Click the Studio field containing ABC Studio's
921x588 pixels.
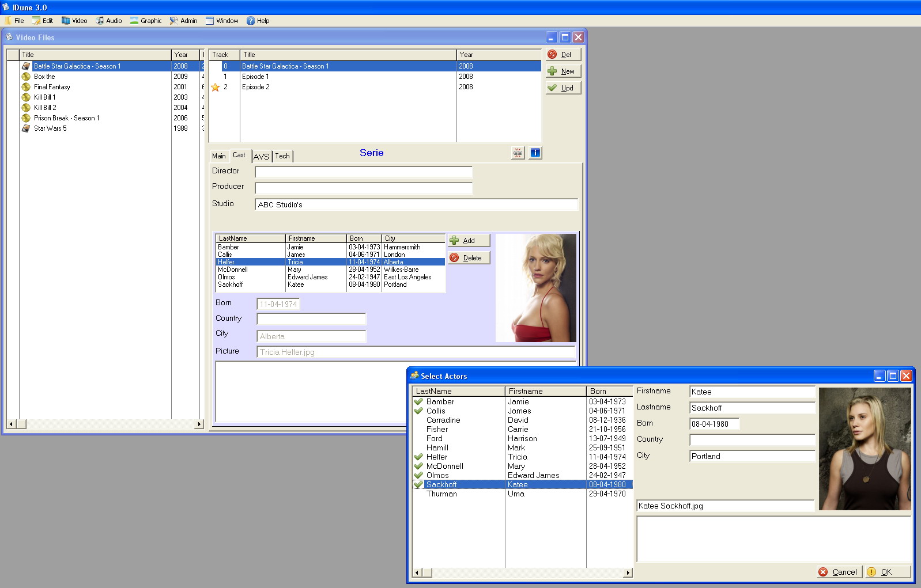[416, 204]
